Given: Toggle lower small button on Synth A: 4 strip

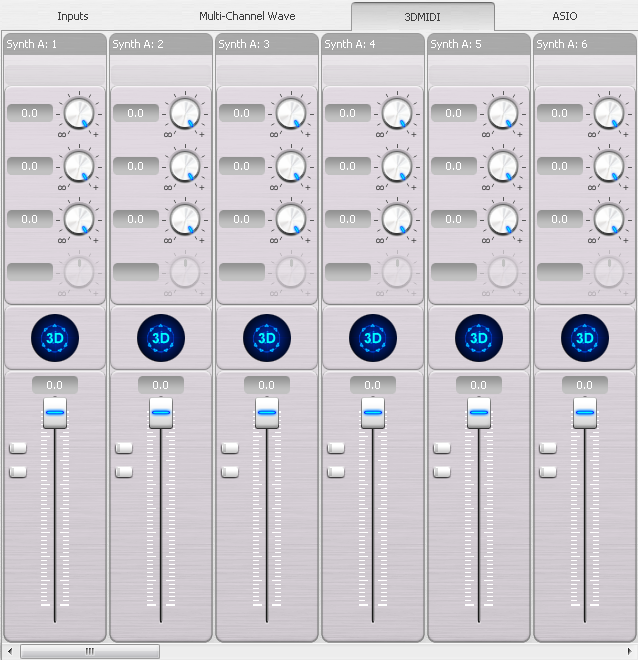Looking at the screenshot, I should pyautogui.click(x=336, y=472).
